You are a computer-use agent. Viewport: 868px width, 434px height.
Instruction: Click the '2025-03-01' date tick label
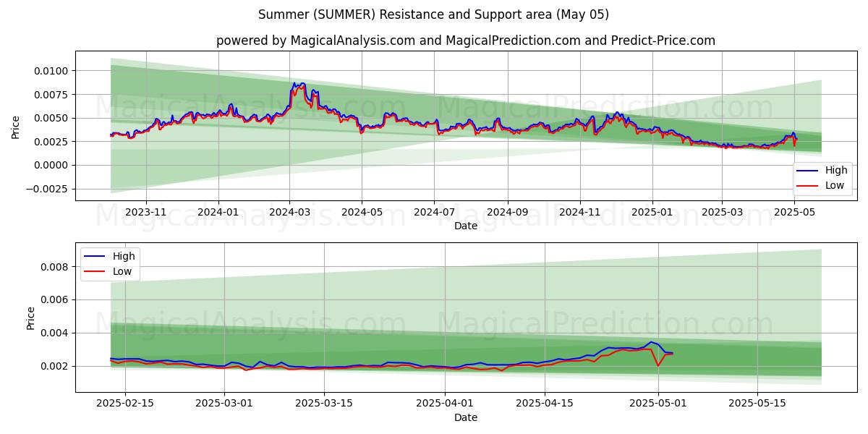pyautogui.click(x=224, y=402)
